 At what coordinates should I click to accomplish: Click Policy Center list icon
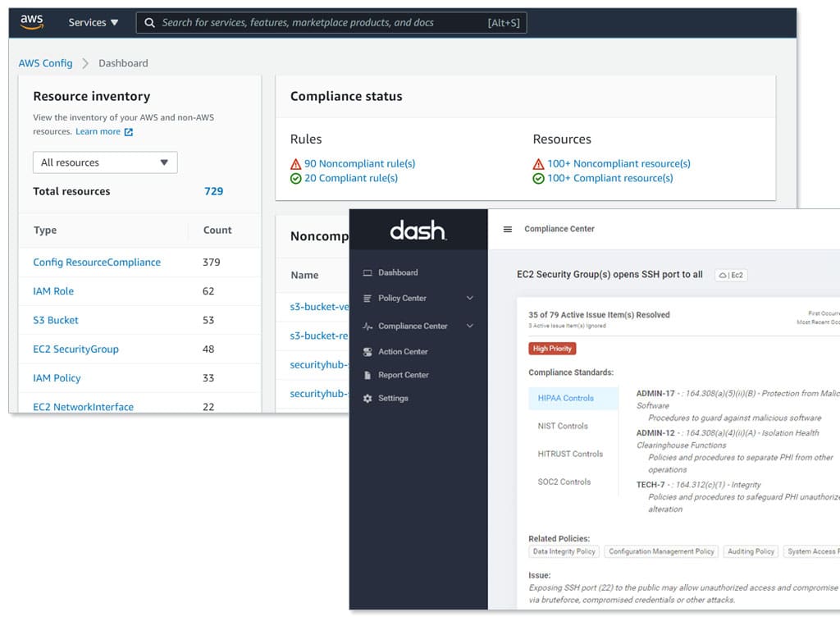coord(367,299)
